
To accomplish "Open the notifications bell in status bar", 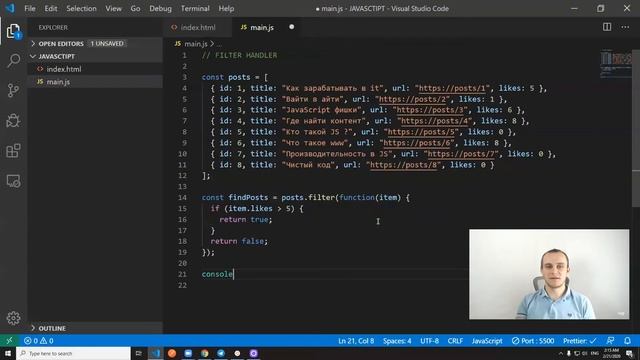I will (627, 340).
